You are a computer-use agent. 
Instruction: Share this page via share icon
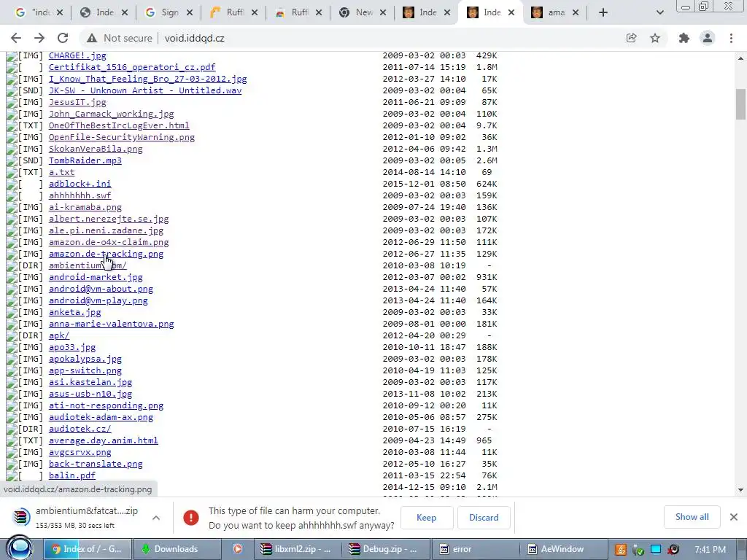pos(631,38)
